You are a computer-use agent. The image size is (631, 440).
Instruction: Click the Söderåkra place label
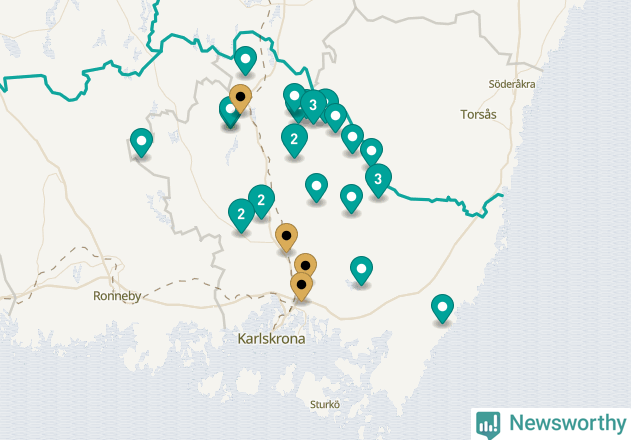pyautogui.click(x=512, y=84)
